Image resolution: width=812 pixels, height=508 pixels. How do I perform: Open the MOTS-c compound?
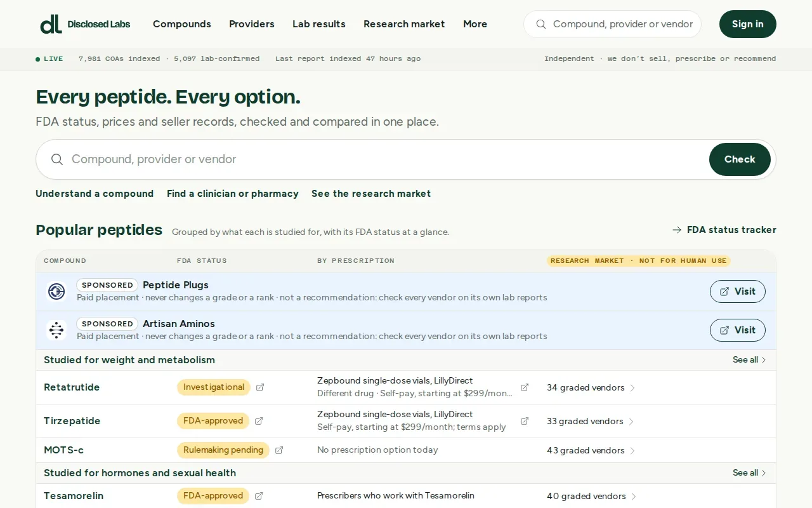(x=63, y=450)
